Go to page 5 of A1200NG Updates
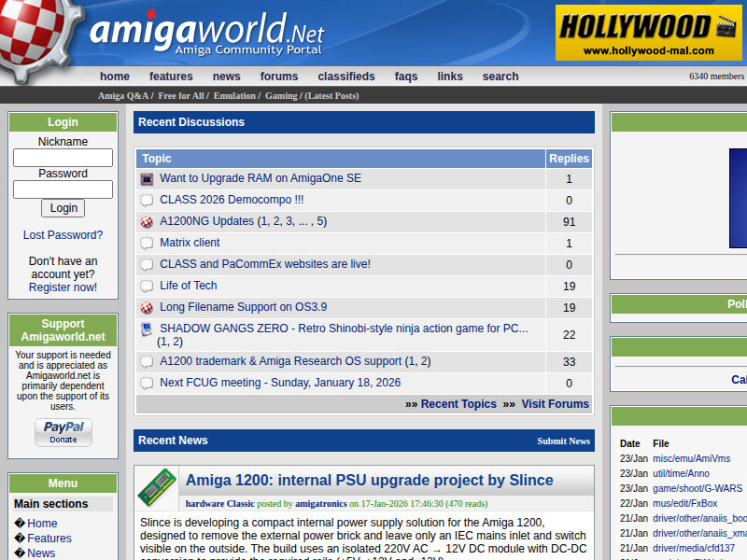This screenshot has width=747, height=560. pyautogui.click(x=321, y=221)
